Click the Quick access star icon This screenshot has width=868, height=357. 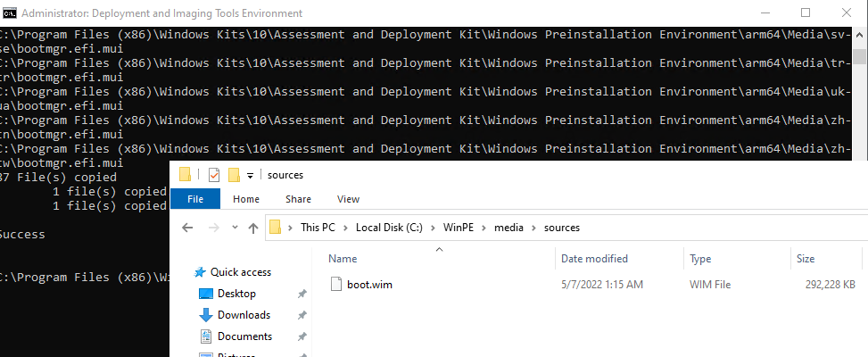click(x=199, y=271)
